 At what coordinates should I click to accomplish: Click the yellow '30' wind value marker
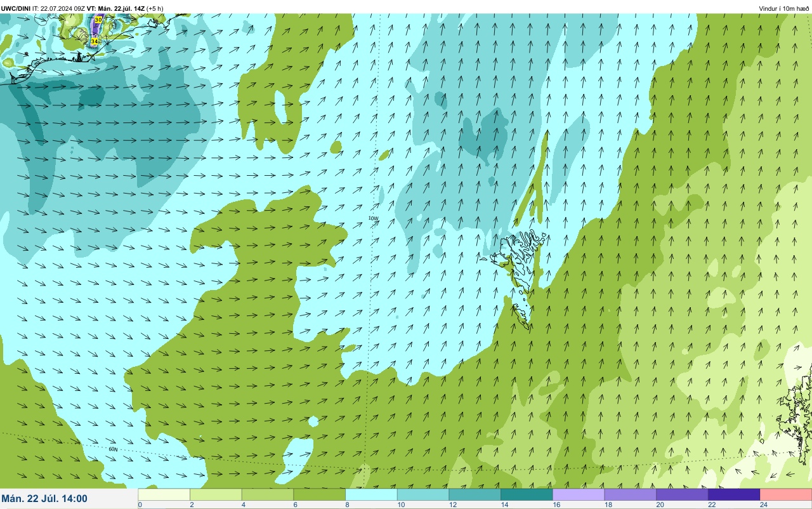point(98,20)
